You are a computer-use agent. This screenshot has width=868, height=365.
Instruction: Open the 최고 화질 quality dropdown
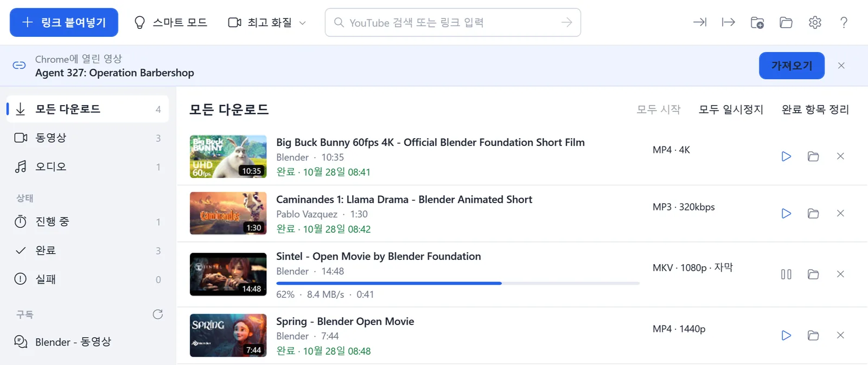pos(267,22)
